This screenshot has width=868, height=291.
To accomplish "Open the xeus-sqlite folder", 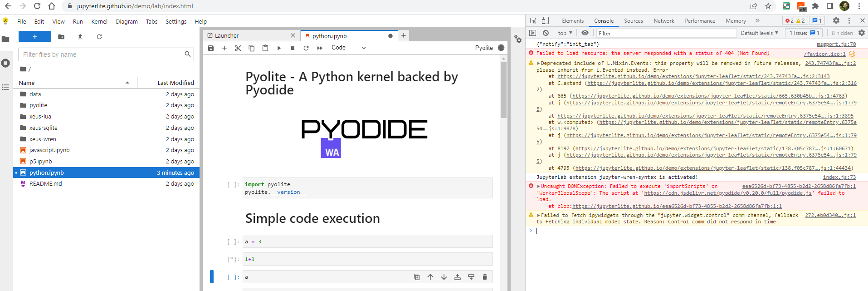I will click(106, 128).
